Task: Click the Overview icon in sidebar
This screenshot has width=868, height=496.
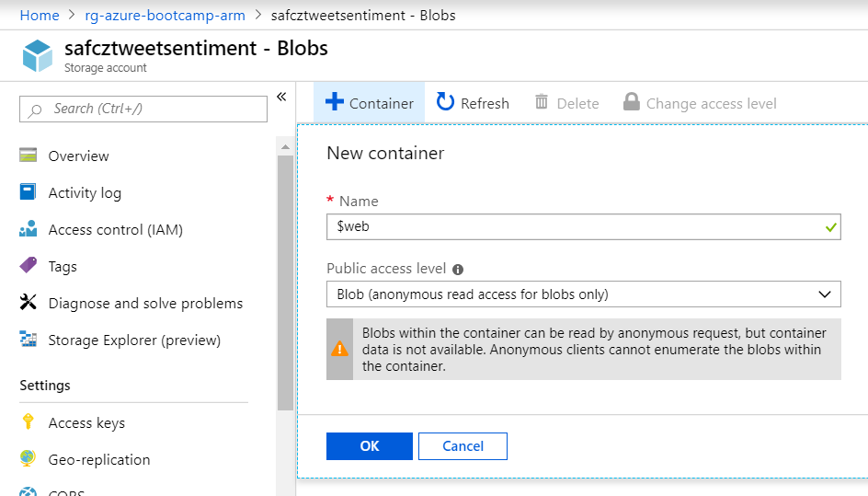Action: [x=29, y=156]
